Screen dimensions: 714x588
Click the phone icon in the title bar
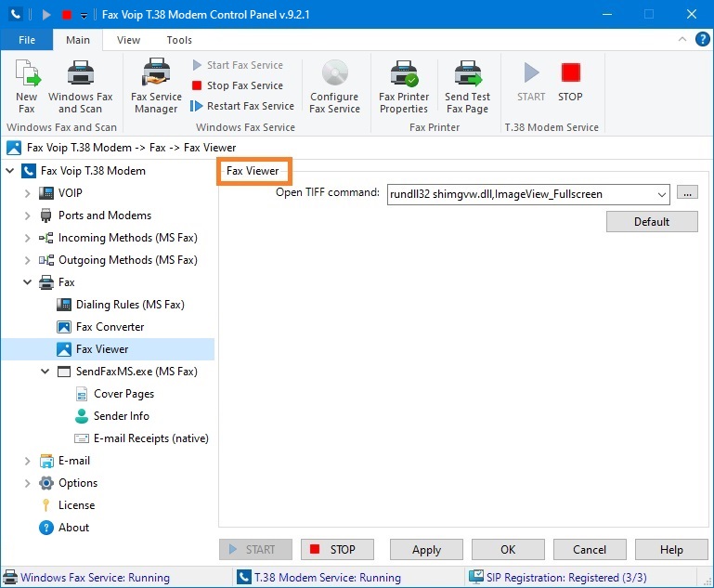point(16,14)
